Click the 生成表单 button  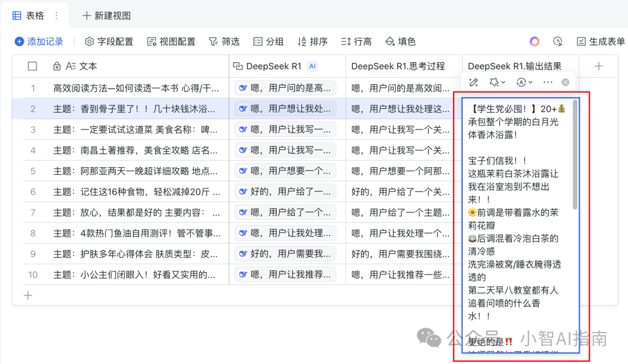coord(601,41)
